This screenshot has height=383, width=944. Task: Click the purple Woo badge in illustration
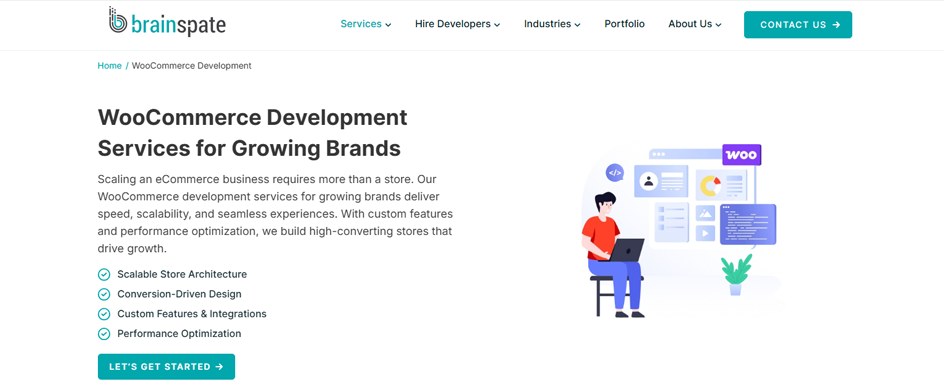742,155
